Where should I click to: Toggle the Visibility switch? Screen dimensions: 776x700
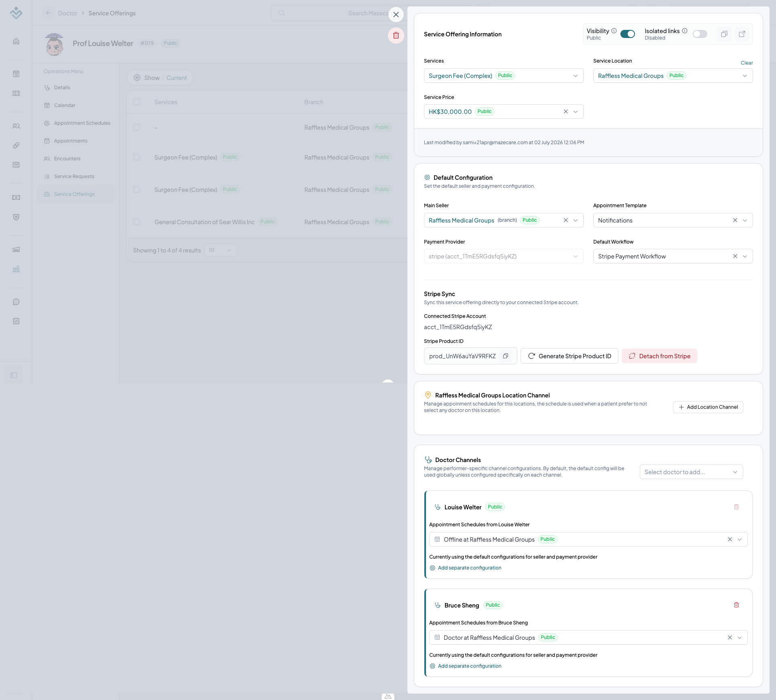coord(628,34)
